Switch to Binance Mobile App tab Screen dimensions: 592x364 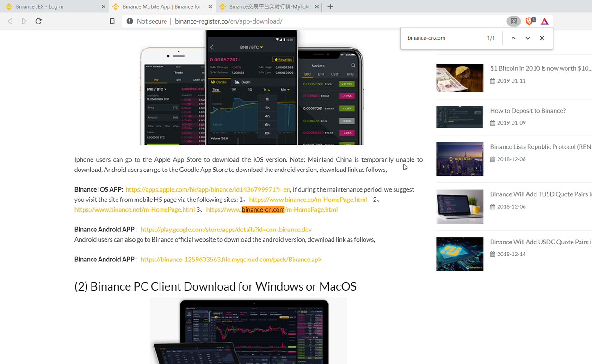163,7
